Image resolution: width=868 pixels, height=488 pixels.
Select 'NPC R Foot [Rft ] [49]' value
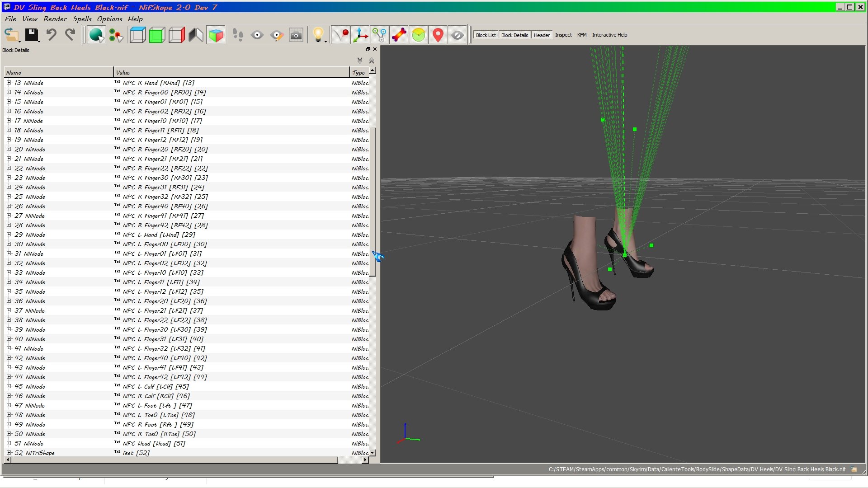click(x=158, y=424)
